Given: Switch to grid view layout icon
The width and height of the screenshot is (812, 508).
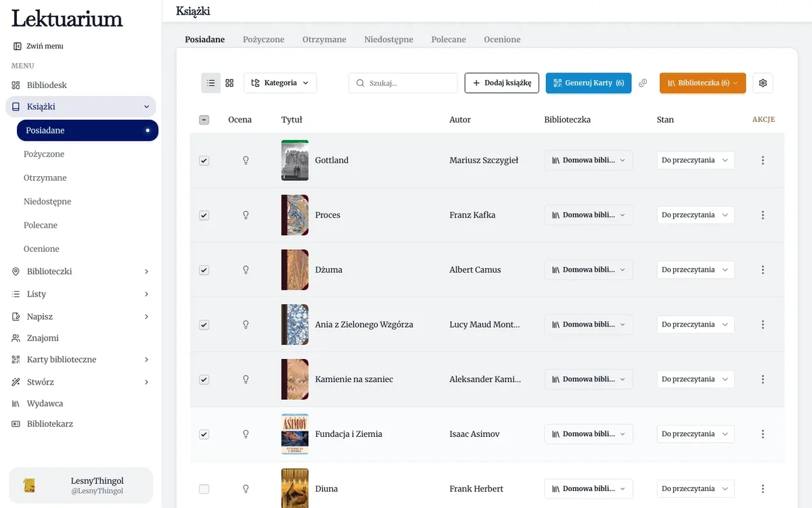Looking at the screenshot, I should [x=229, y=83].
